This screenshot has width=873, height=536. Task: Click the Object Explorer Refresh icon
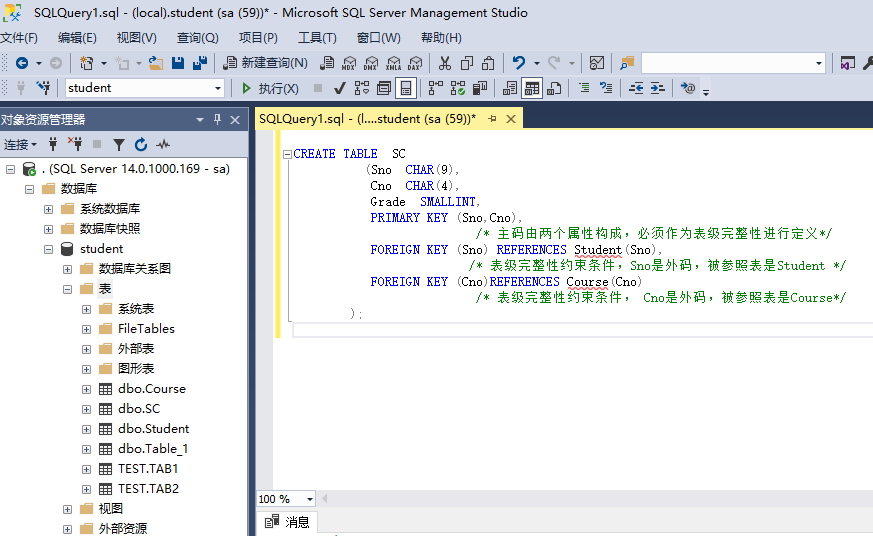point(141,145)
